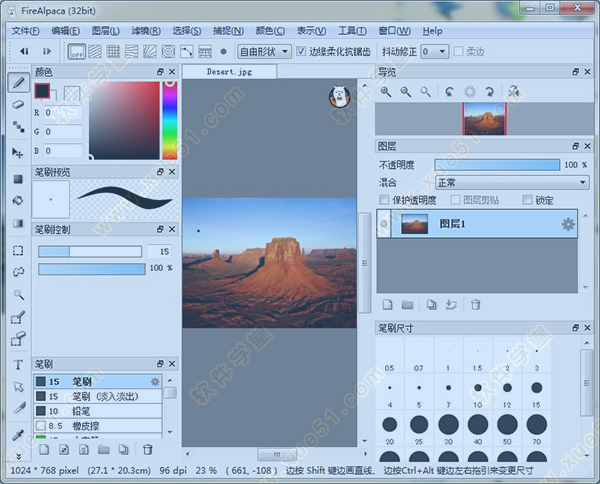Image resolution: width=600 pixels, height=484 pixels.
Task: Open settings gear for 图层1 layer
Action: tap(568, 225)
